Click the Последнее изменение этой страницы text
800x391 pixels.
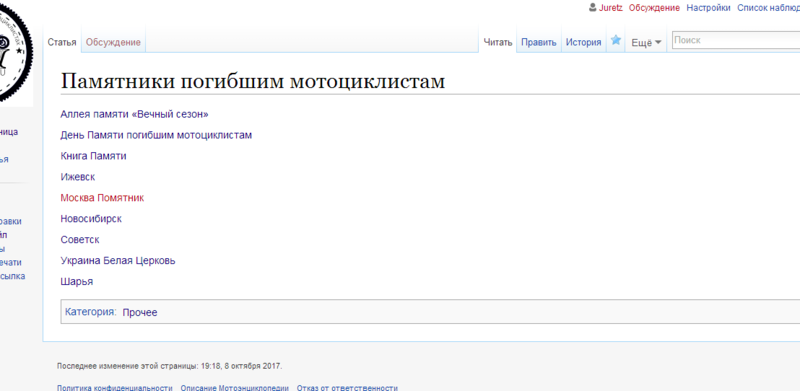[169, 366]
